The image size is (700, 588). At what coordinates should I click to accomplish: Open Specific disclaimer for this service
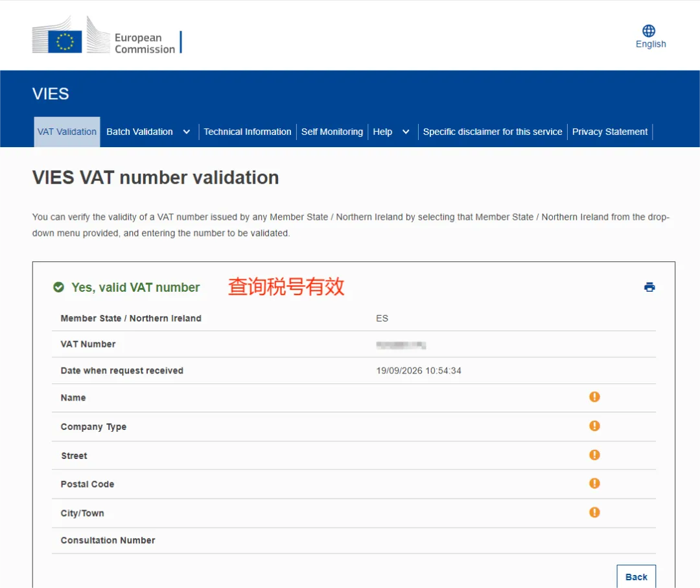[493, 132]
